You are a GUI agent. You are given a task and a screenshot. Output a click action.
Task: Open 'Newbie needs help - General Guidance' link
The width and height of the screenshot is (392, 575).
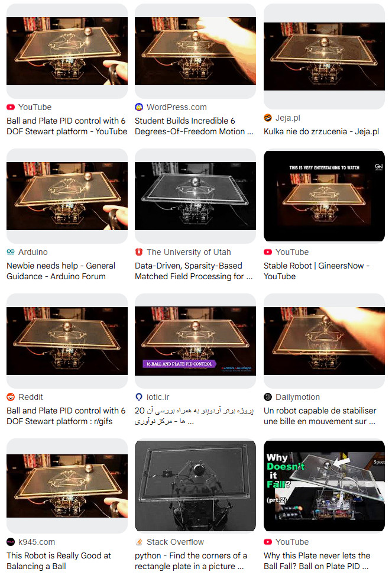(61, 271)
